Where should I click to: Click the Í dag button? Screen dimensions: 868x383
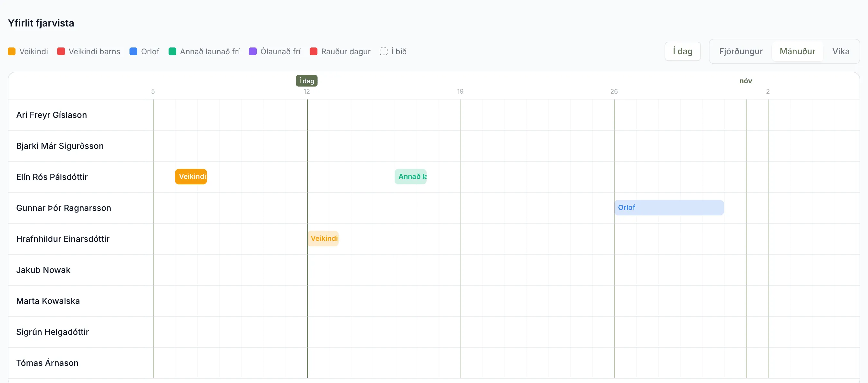[682, 51]
